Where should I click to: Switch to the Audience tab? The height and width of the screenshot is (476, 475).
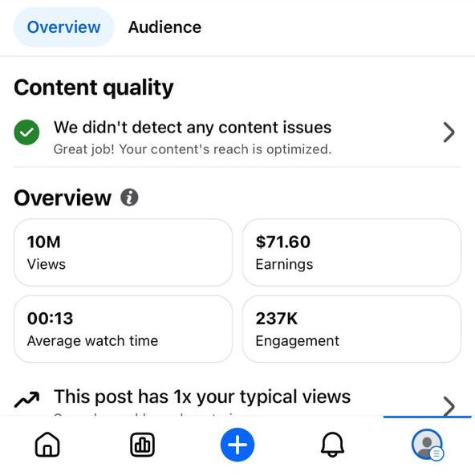click(x=164, y=27)
